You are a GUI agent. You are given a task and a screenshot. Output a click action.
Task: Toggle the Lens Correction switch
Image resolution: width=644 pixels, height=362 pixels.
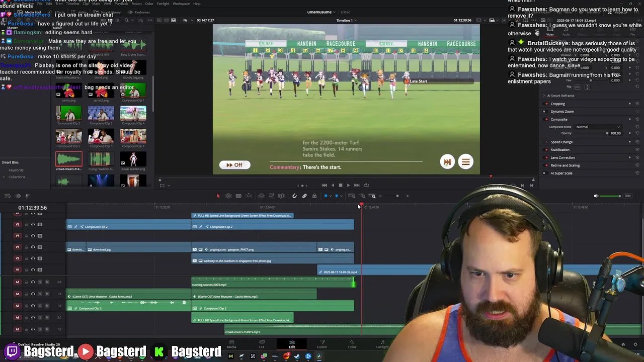pos(546,158)
